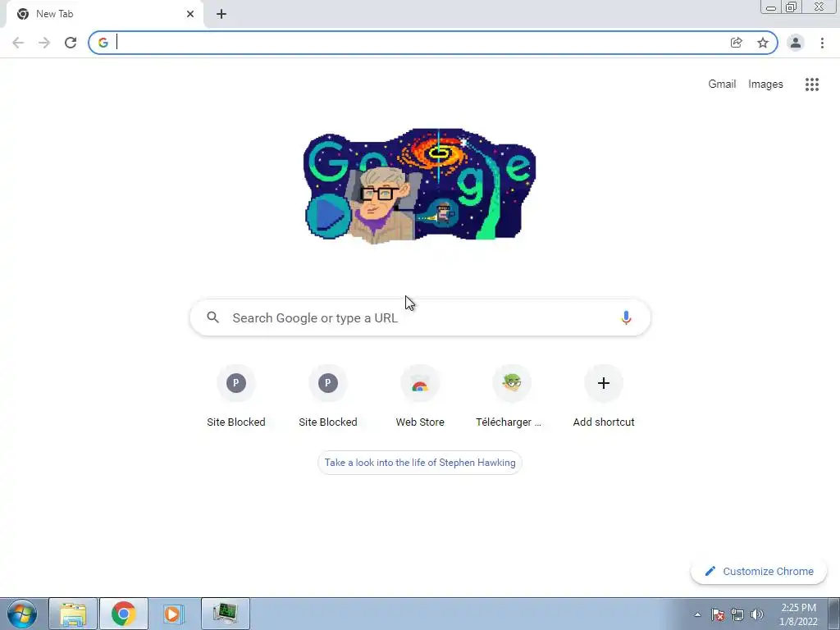Viewport: 840px width, 630px height.
Task: Open Gmail link
Action: click(722, 84)
